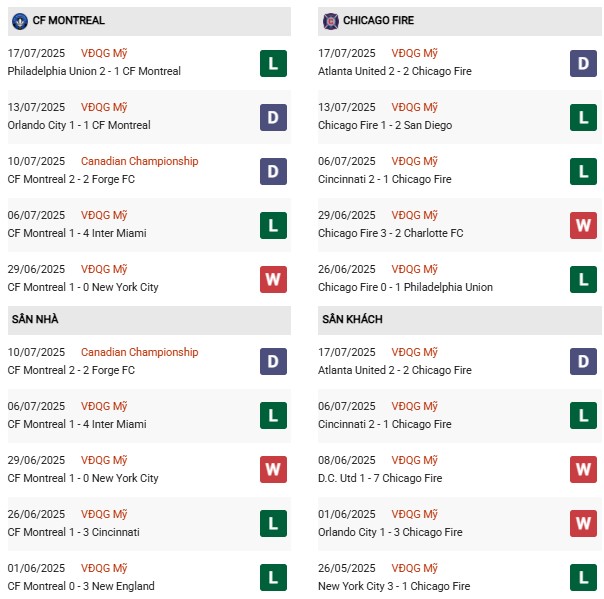Open the CHICAGO FIRE team header

[378, 21]
